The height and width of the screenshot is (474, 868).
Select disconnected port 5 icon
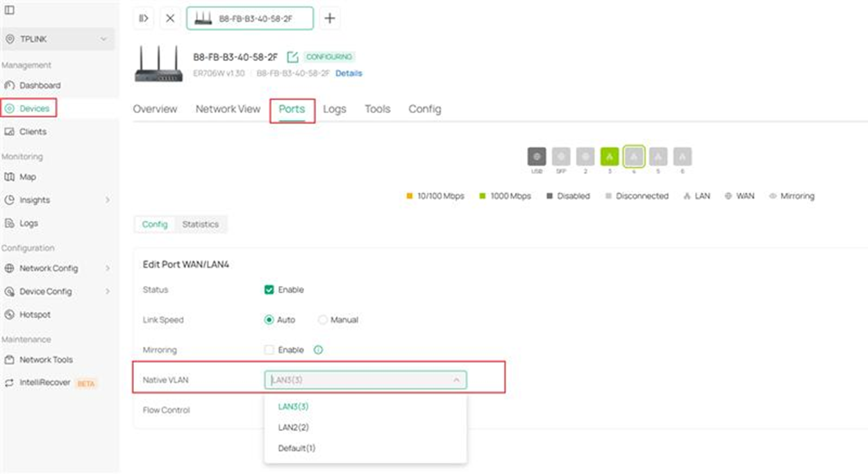pos(658,156)
